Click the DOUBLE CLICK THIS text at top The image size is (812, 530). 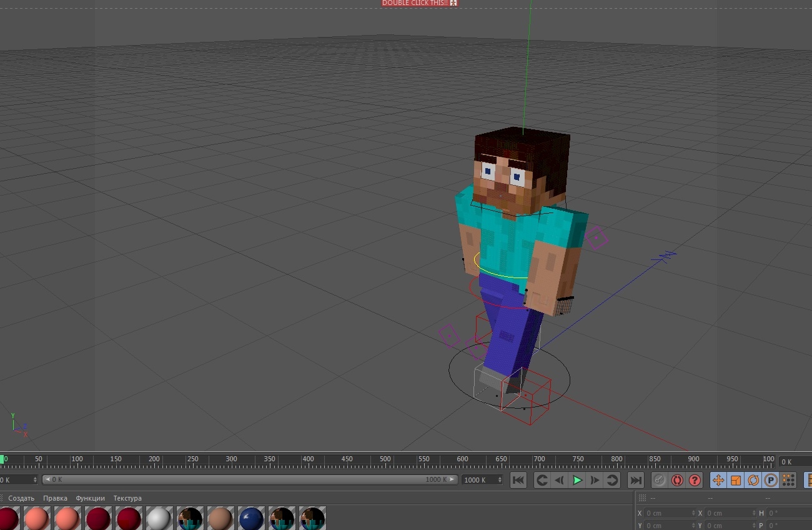[415, 3]
